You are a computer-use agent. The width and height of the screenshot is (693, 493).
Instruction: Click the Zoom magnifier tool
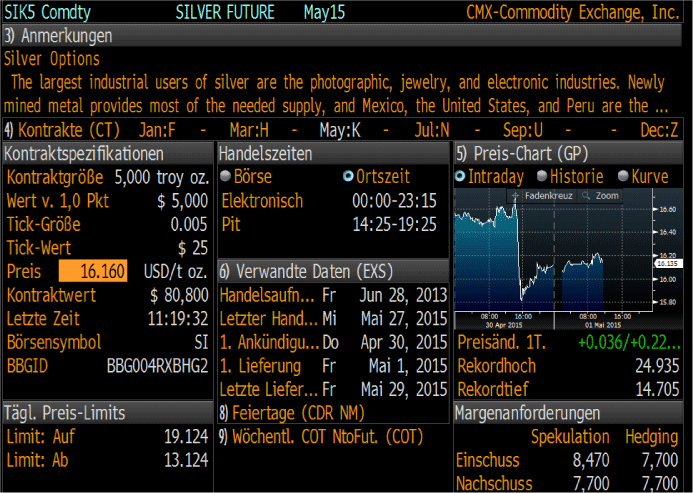tap(602, 196)
